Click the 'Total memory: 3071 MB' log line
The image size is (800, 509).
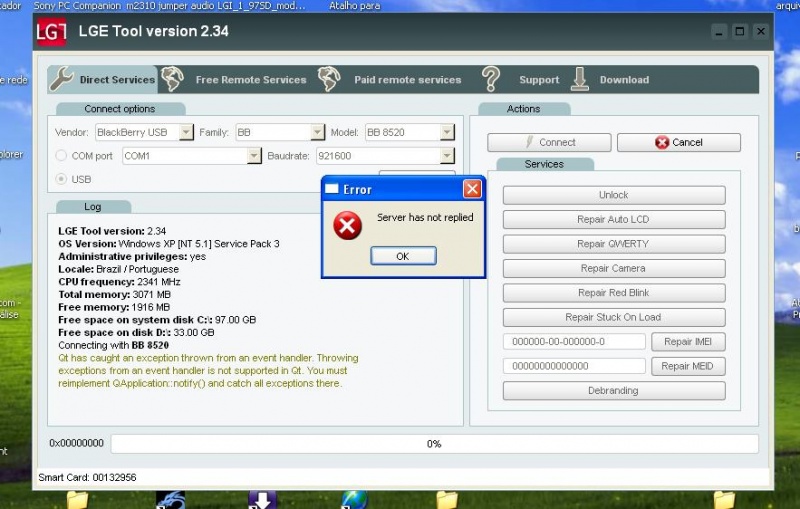click(x=114, y=294)
